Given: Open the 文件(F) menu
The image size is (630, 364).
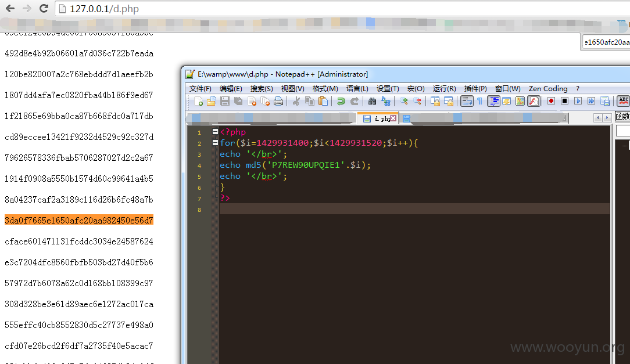Looking at the screenshot, I should (x=200, y=89).
